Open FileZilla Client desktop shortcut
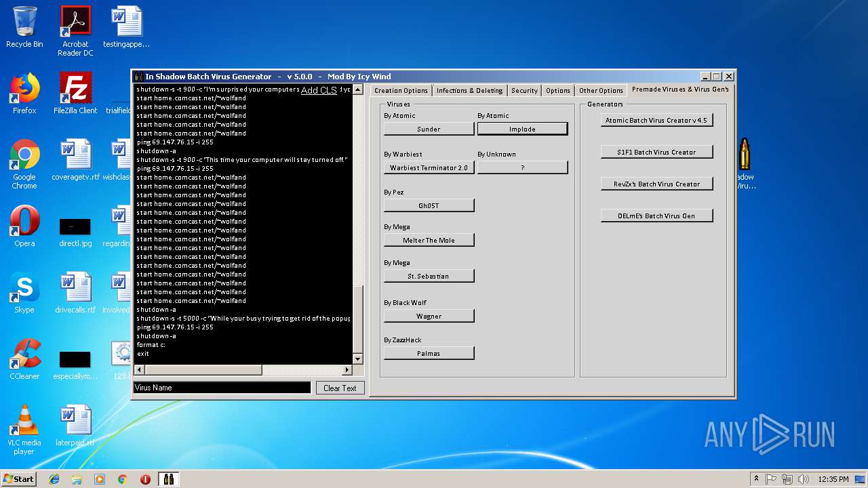Viewport: 868px width, 488px height. (x=75, y=94)
